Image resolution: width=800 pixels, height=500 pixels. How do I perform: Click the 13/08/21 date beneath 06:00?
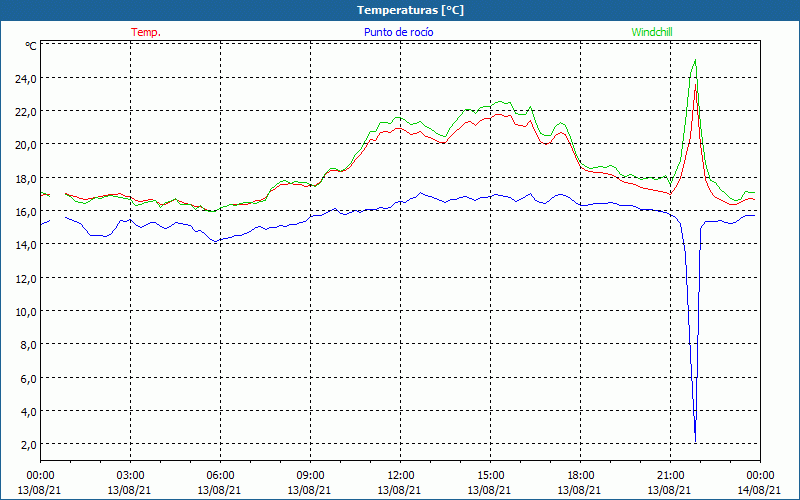219,490
